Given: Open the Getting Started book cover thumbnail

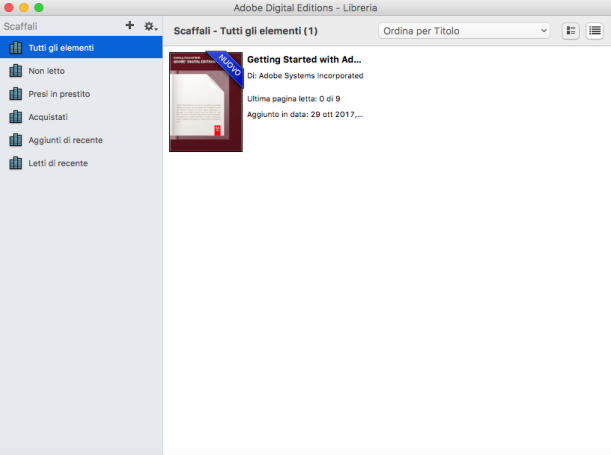Looking at the screenshot, I should (x=206, y=102).
